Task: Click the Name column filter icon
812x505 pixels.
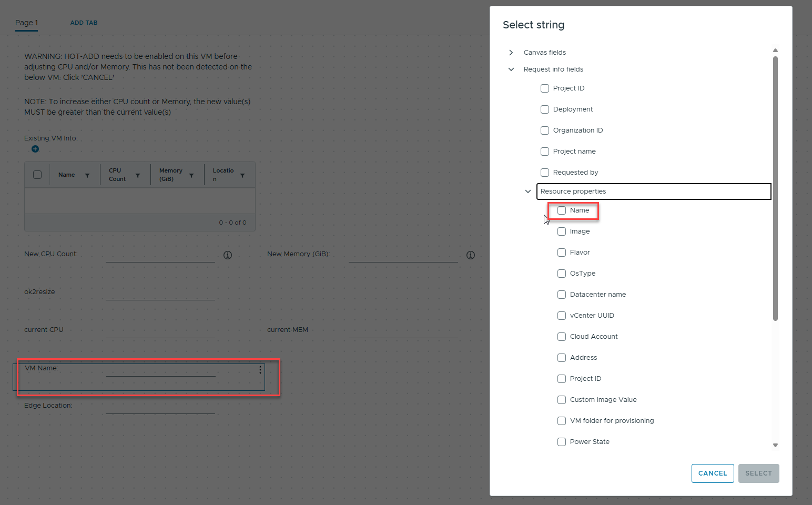Action: click(87, 175)
